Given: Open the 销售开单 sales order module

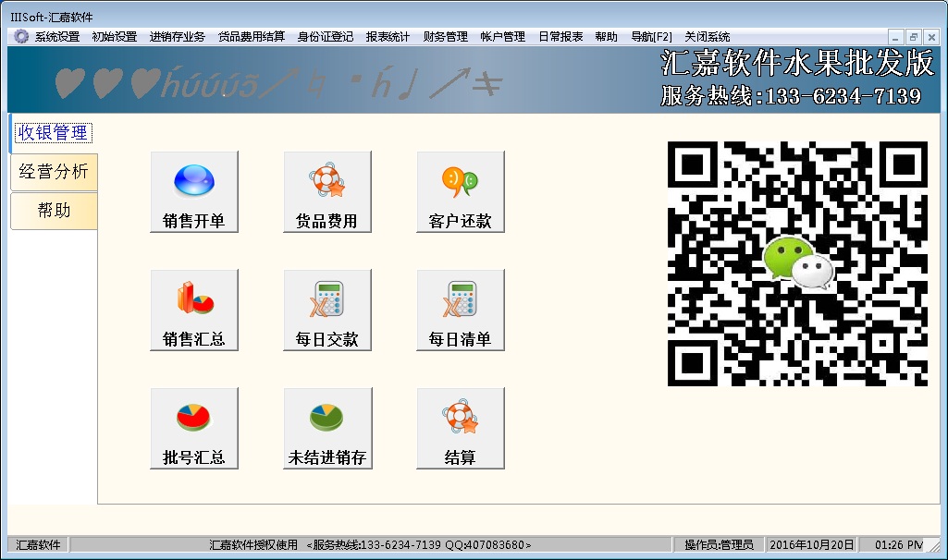Looking at the screenshot, I should point(194,191).
